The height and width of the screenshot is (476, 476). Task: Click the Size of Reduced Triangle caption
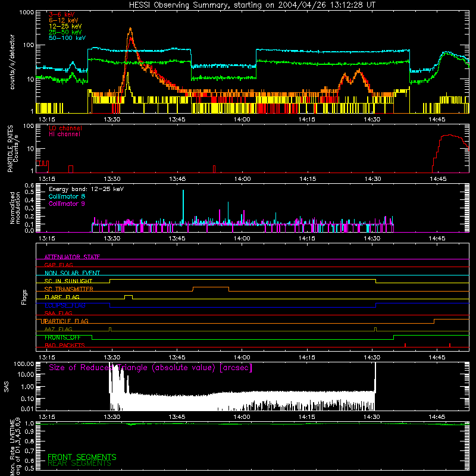point(151,368)
